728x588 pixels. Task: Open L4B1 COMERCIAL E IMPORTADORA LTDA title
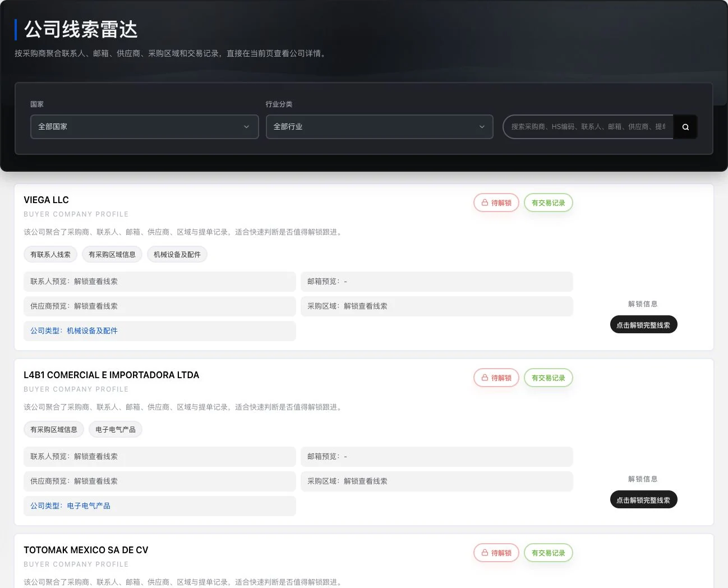coord(112,375)
